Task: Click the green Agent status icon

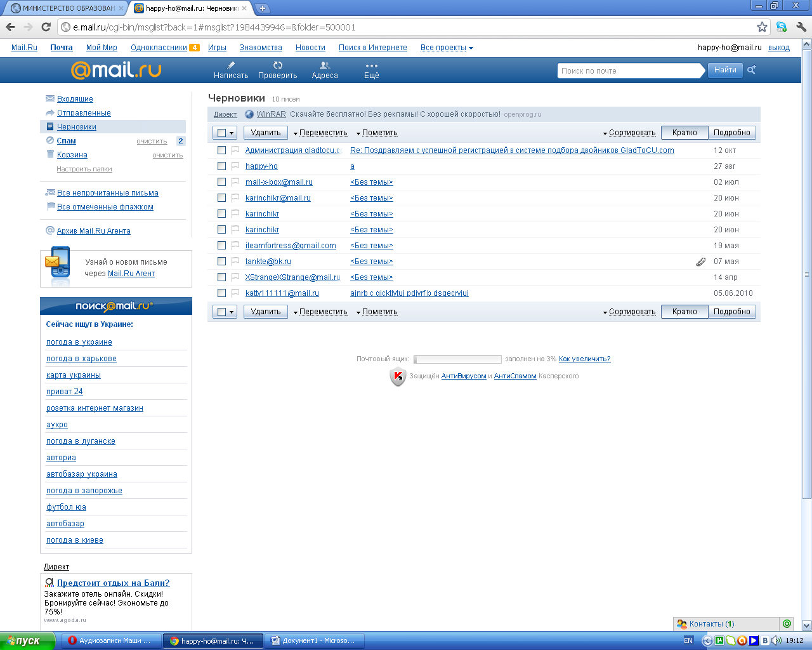Action: tap(787, 623)
